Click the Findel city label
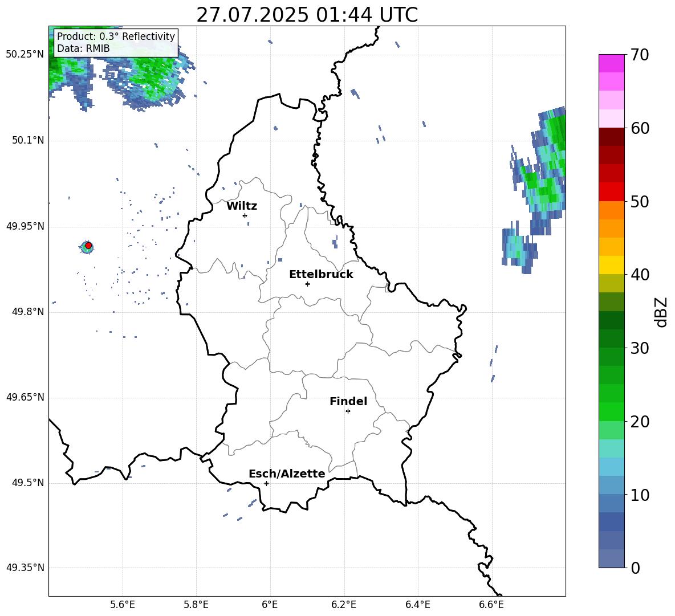Image resolution: width=675 pixels, height=616 pixels. (348, 401)
